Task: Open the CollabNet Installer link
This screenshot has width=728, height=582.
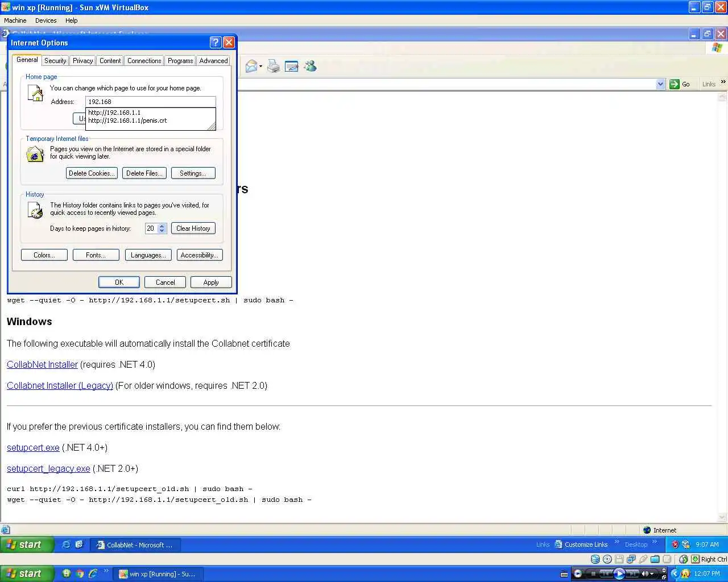Action: pyautogui.click(x=42, y=364)
